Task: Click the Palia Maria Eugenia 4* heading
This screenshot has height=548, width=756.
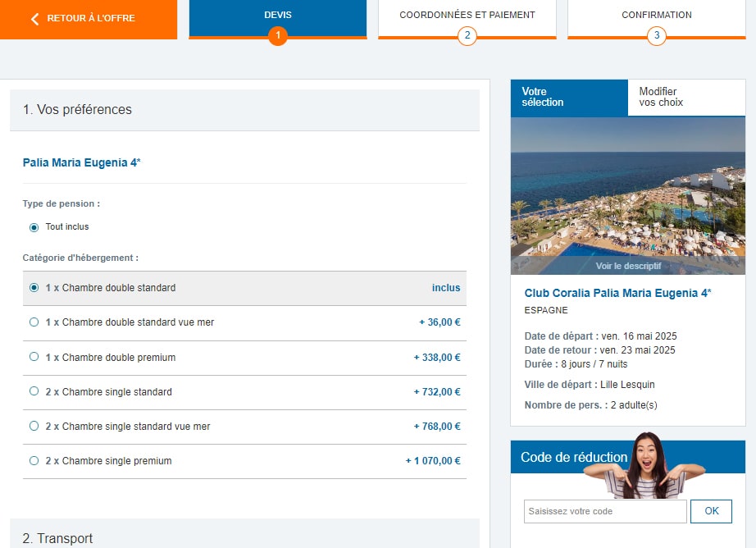Action: click(81, 162)
